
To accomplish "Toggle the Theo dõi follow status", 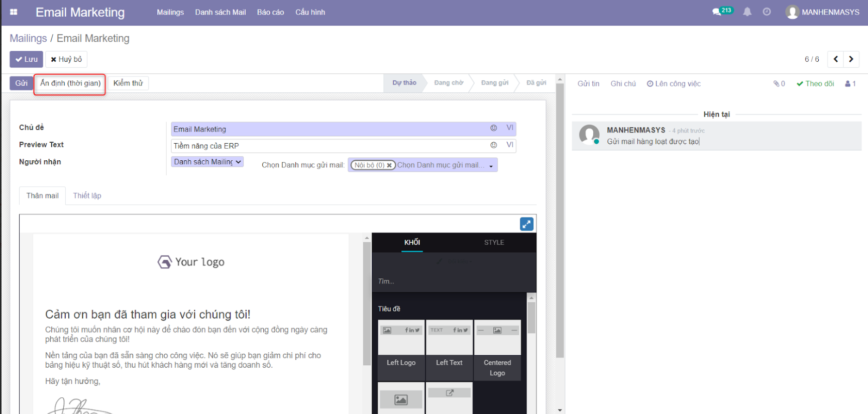I will pos(815,84).
